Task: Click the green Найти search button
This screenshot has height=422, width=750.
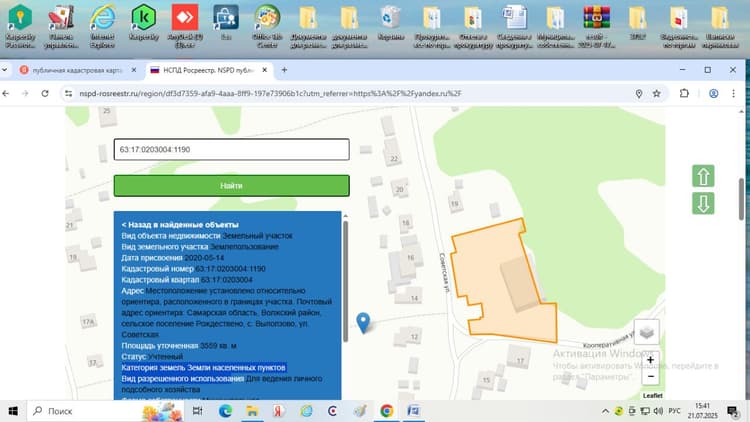Action: point(232,186)
